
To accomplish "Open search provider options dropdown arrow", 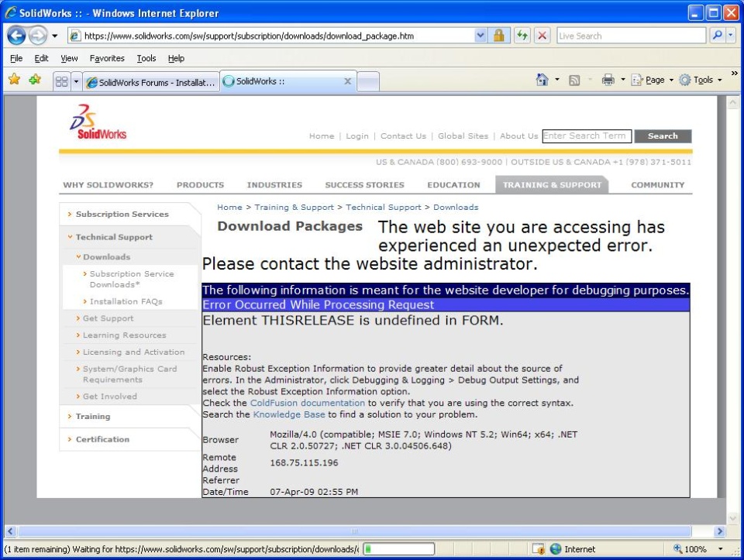I will click(x=731, y=36).
